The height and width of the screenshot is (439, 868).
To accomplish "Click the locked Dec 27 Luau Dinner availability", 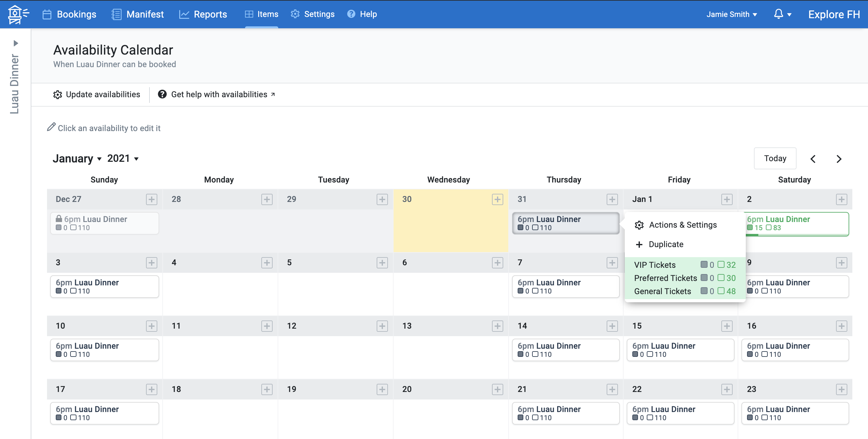I will point(104,223).
